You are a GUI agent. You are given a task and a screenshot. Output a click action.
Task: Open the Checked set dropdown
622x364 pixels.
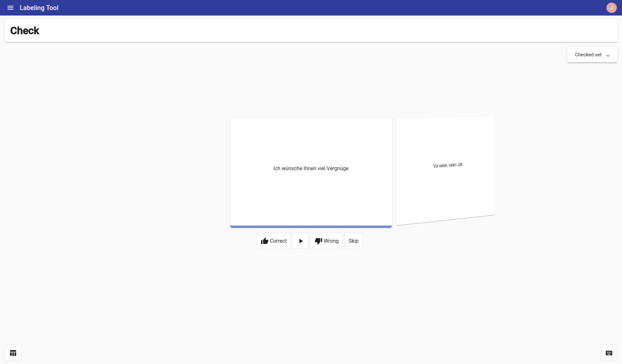592,55
